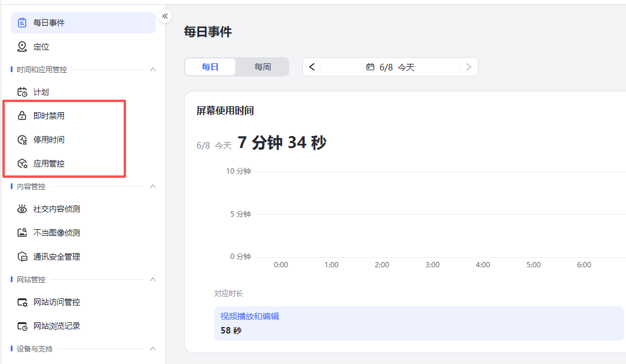The height and width of the screenshot is (364, 626).
Task: Click the 时间和应用管控 section header
Action: click(x=42, y=69)
